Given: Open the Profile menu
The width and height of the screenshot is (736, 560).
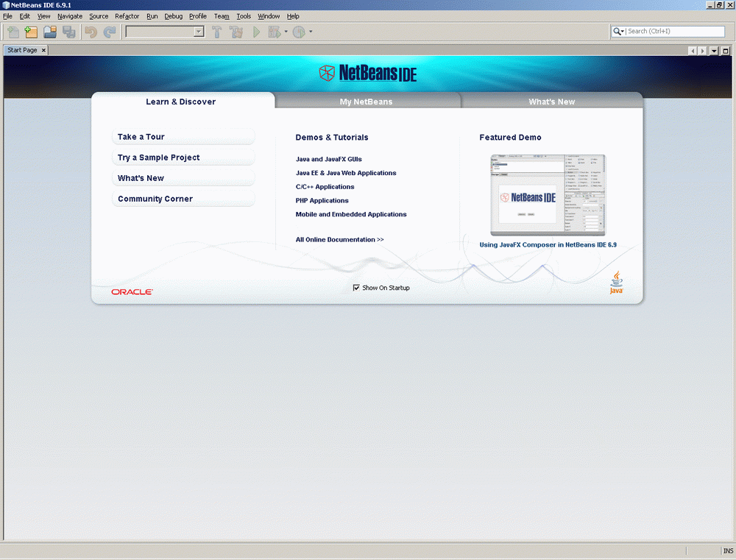Looking at the screenshot, I should pos(197,16).
